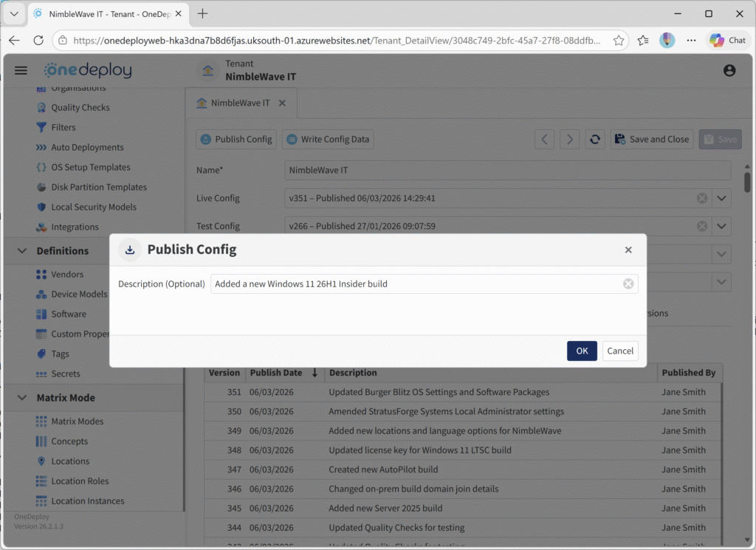
Task: Open the Copilot Chat button
Action: point(728,41)
